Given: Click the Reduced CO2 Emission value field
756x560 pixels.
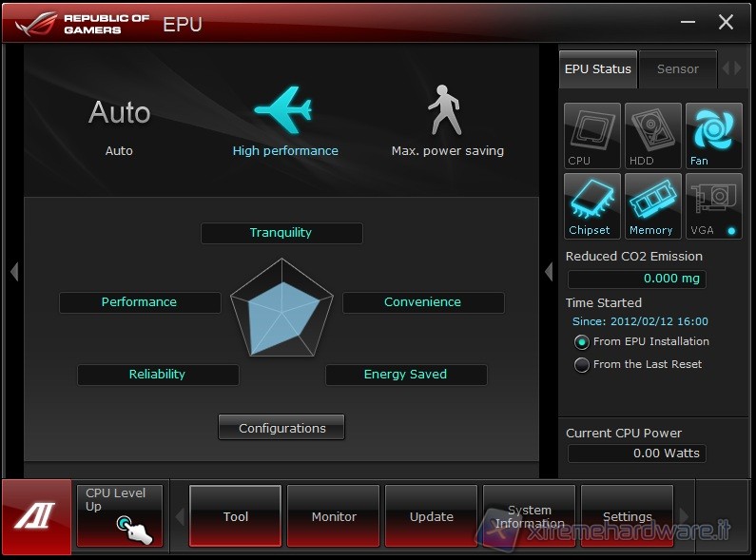Looking at the screenshot, I should [x=636, y=279].
